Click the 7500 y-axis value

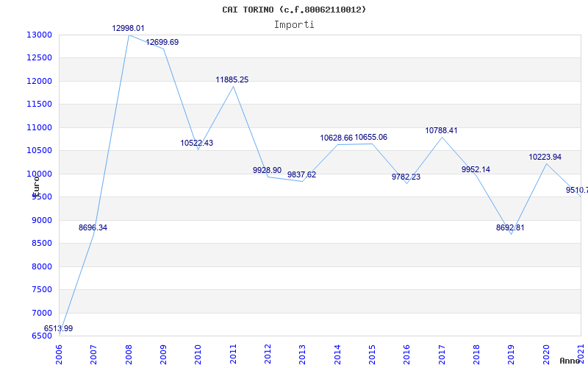pos(41,289)
